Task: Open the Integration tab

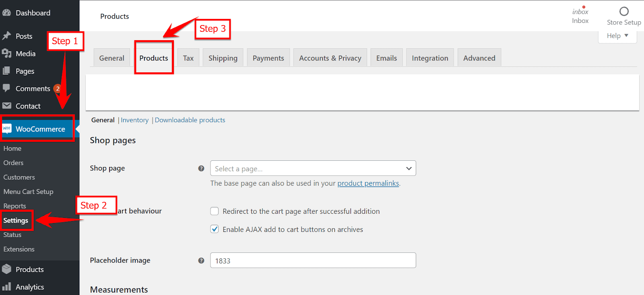Action: pos(430,58)
